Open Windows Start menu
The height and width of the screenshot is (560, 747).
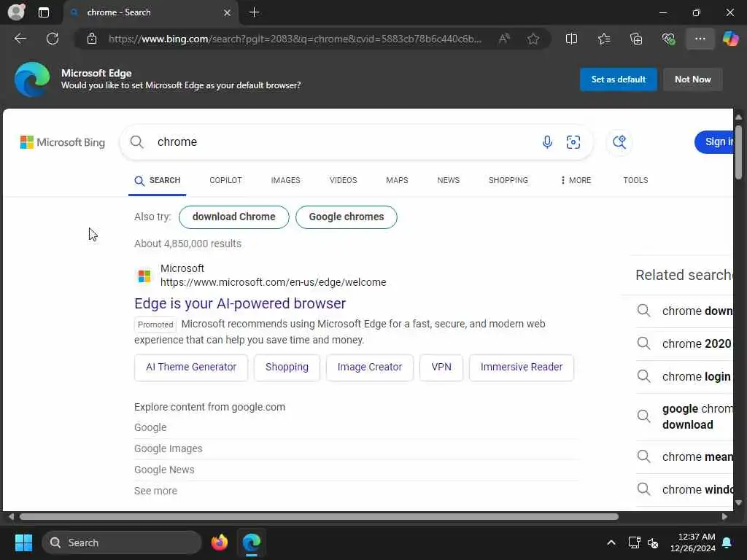tap(23, 542)
